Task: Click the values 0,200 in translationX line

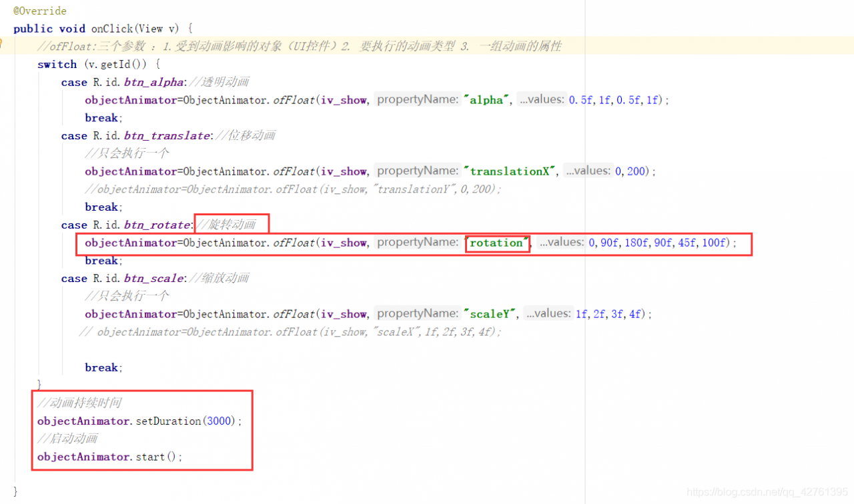Action: [x=630, y=171]
